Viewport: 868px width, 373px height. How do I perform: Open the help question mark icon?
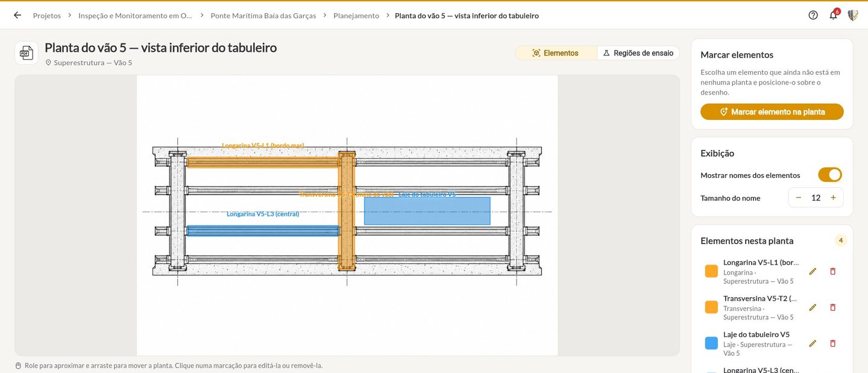pyautogui.click(x=813, y=15)
